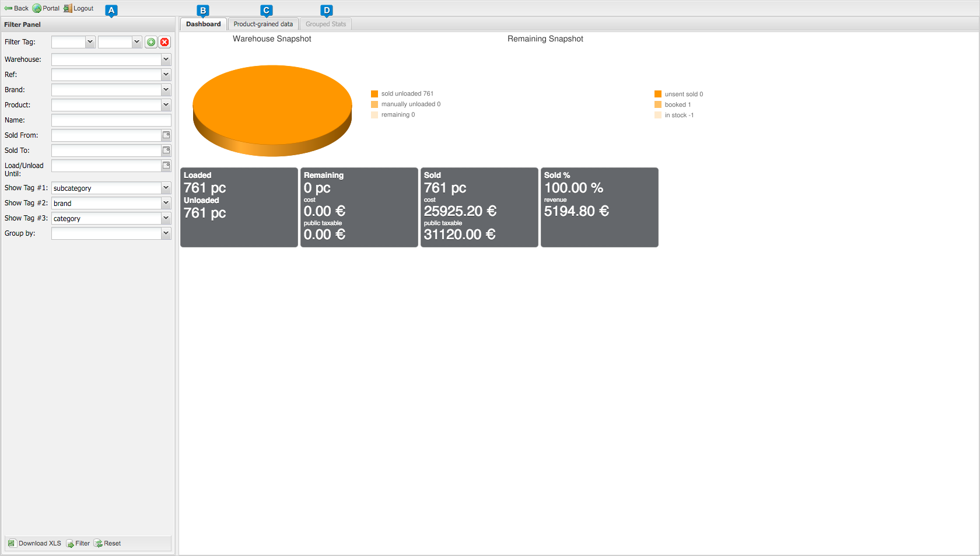Click the public taxable 31120.00 € value
The image size is (980, 556).
460,235
